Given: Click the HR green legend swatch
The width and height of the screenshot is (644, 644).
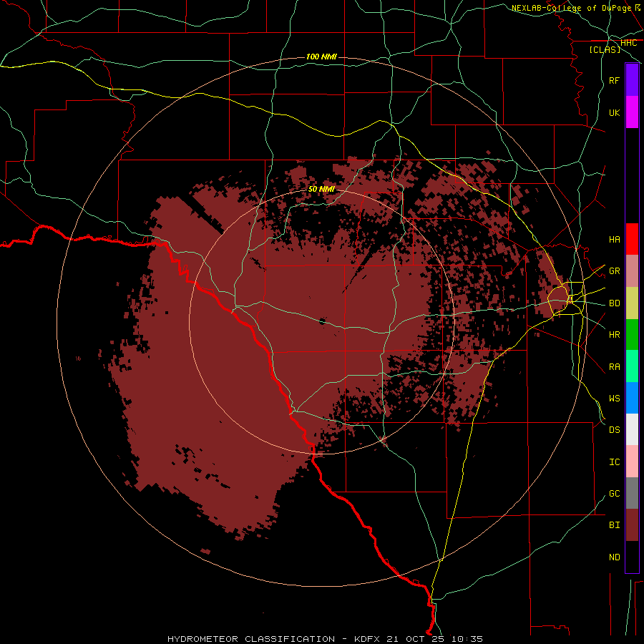Looking at the screenshot, I should click(632, 335).
